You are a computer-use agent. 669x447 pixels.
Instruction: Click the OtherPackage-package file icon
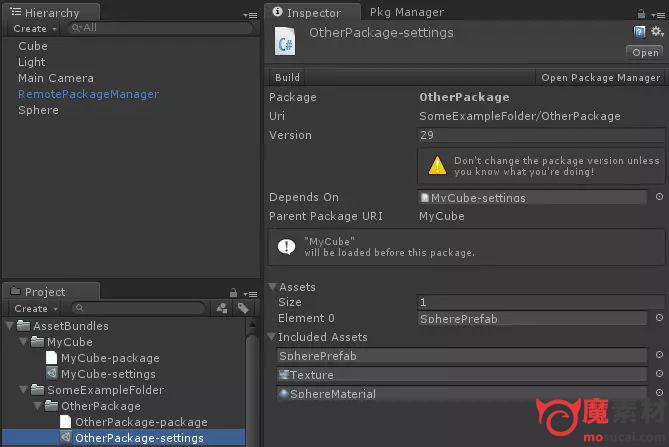(x=65, y=421)
